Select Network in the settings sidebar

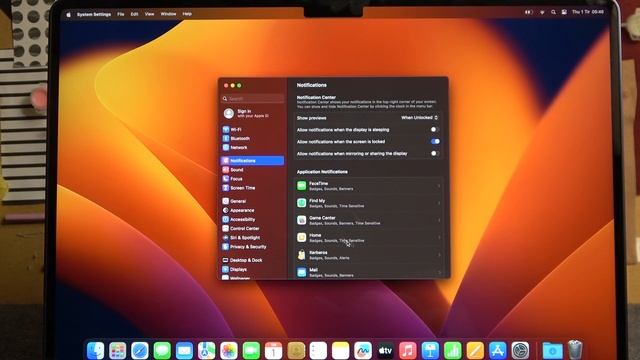[x=252, y=147]
